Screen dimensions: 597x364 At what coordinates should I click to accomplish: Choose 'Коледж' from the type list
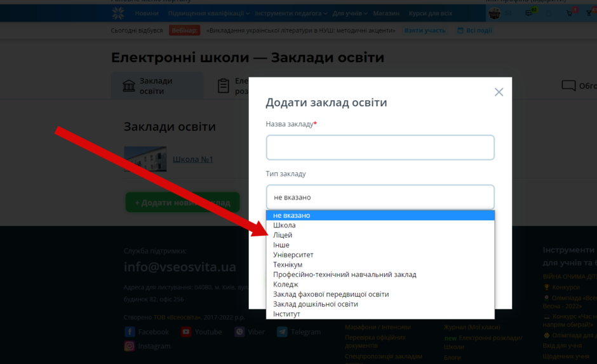[x=380, y=285]
